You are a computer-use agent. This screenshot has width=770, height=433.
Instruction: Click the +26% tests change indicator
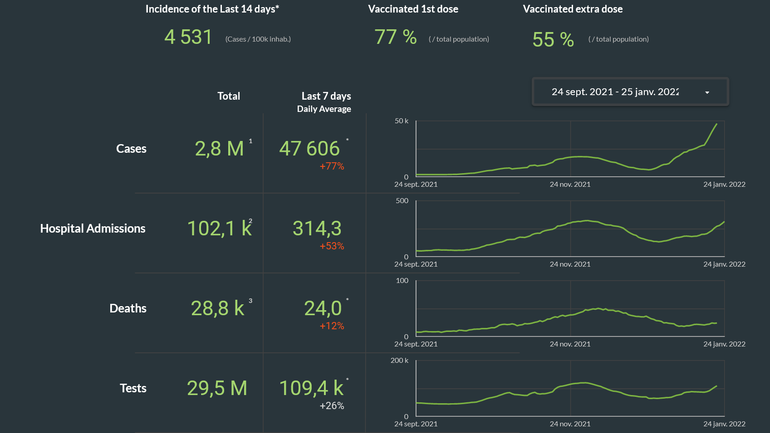click(331, 406)
